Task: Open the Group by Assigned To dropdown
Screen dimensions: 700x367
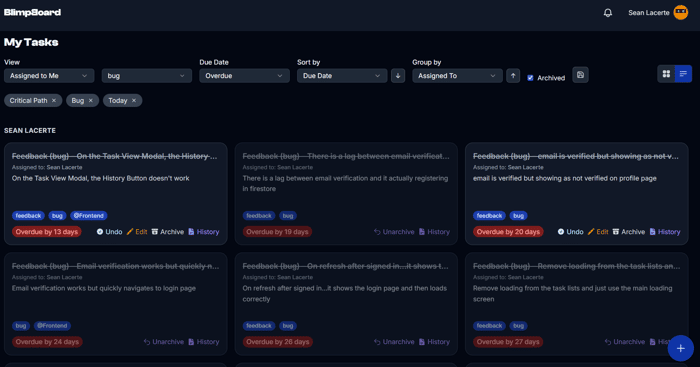Action: coord(457,76)
